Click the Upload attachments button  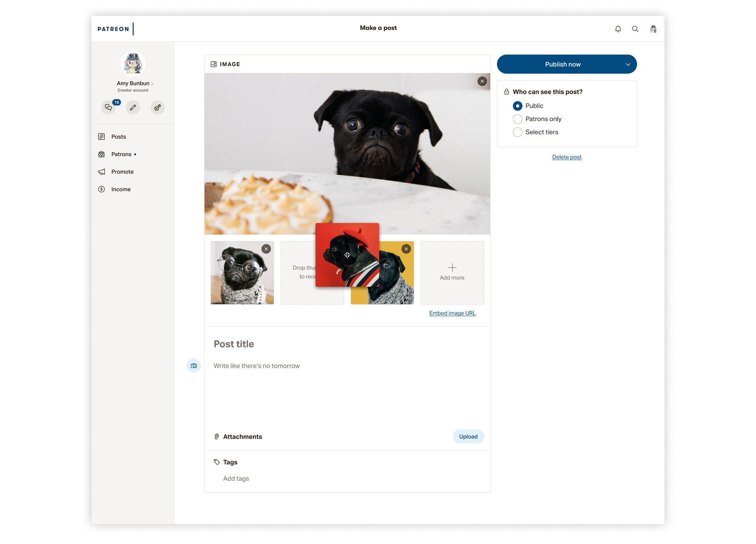(468, 436)
